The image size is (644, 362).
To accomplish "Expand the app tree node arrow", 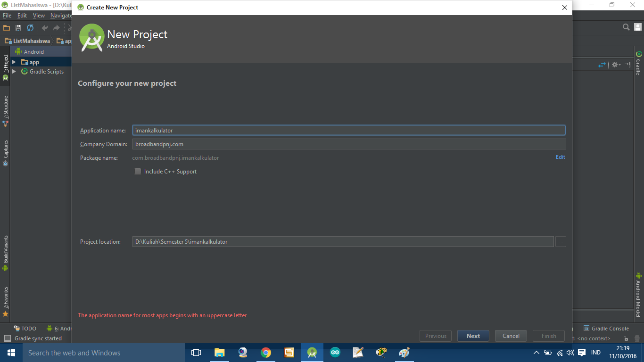I will point(14,62).
